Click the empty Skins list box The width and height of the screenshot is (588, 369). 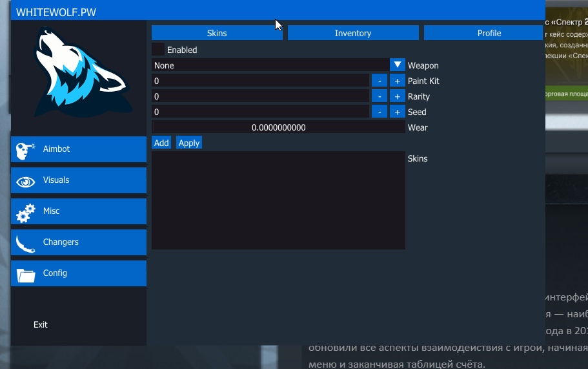pyautogui.click(x=278, y=200)
